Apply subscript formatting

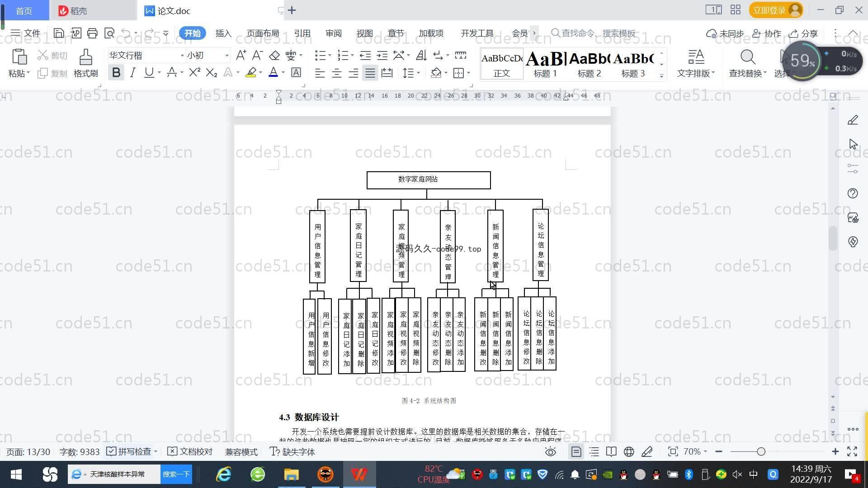212,72
